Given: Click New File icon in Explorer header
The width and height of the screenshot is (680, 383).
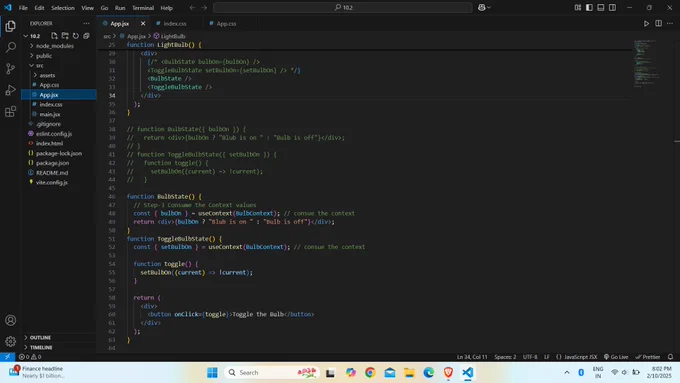Looking at the screenshot, I should 54,36.
